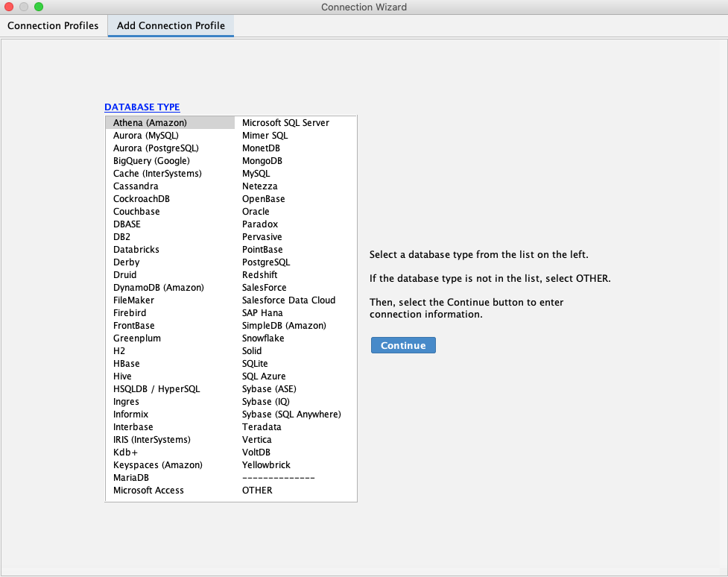Image resolution: width=728 pixels, height=577 pixels.
Task: Choose PostgreSQL from the database list
Action: click(266, 262)
